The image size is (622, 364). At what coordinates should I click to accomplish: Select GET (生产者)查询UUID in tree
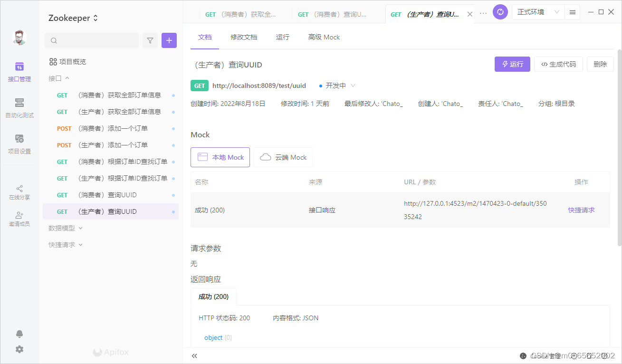pyautogui.click(x=111, y=211)
